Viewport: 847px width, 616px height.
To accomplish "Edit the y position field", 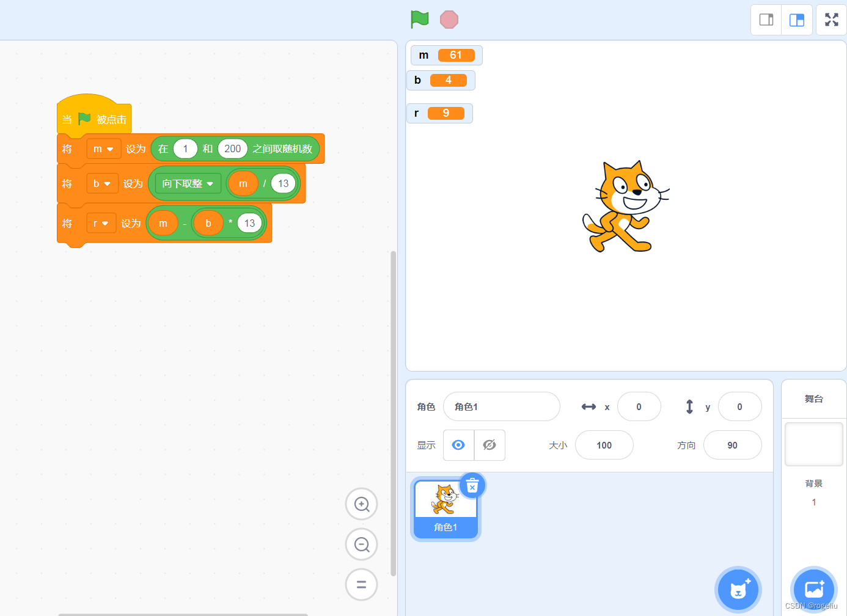I will pos(739,406).
